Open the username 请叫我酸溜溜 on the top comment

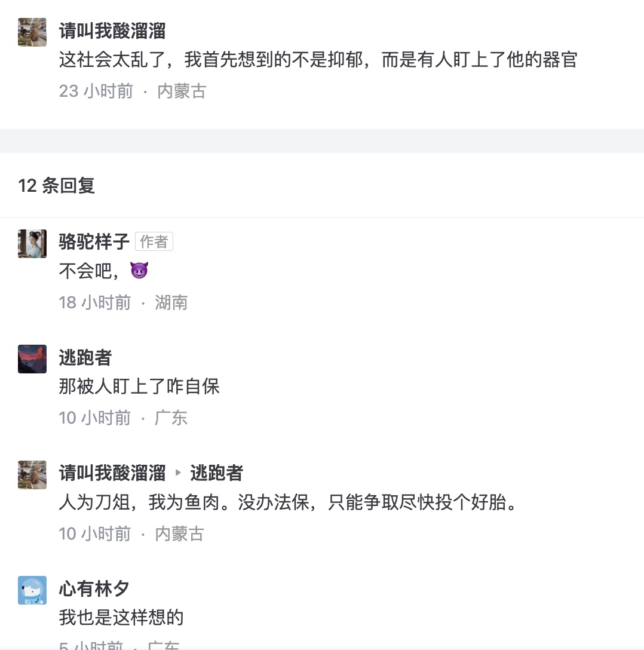tap(112, 30)
